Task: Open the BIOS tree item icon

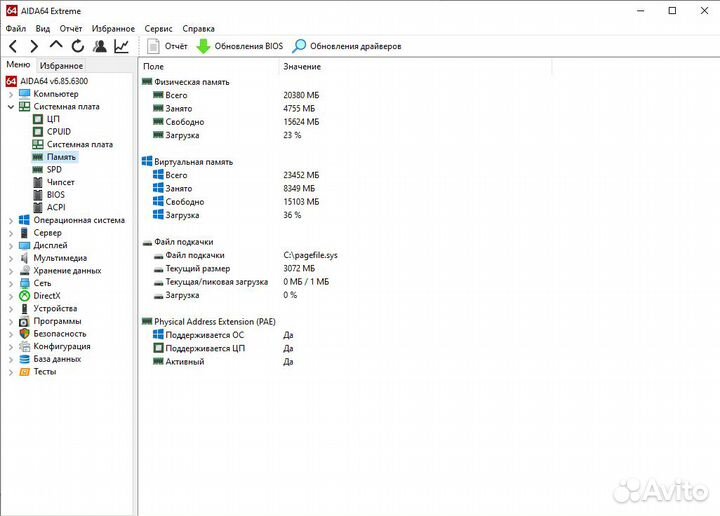Action: [38, 195]
